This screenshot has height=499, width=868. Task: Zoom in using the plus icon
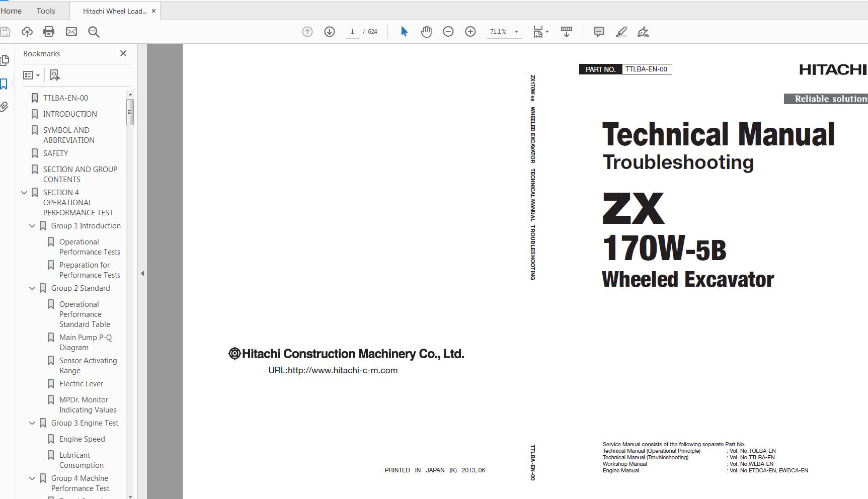coord(469,31)
